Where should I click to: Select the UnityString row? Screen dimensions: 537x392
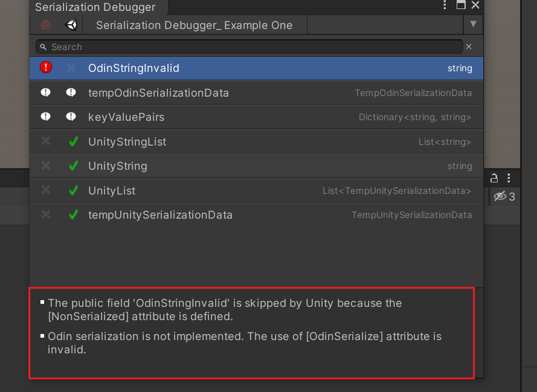coord(257,166)
